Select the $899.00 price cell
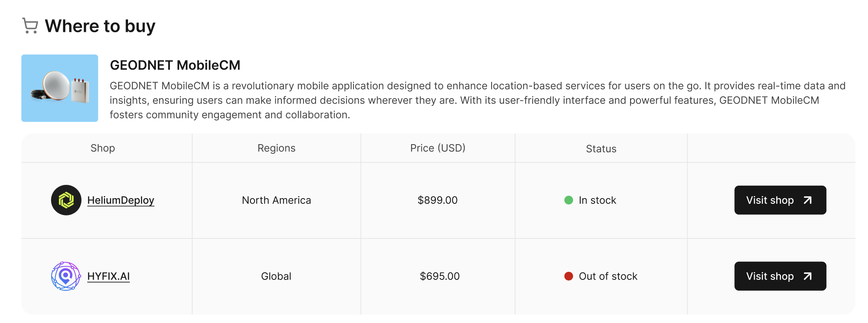The image size is (868, 323). tap(438, 200)
